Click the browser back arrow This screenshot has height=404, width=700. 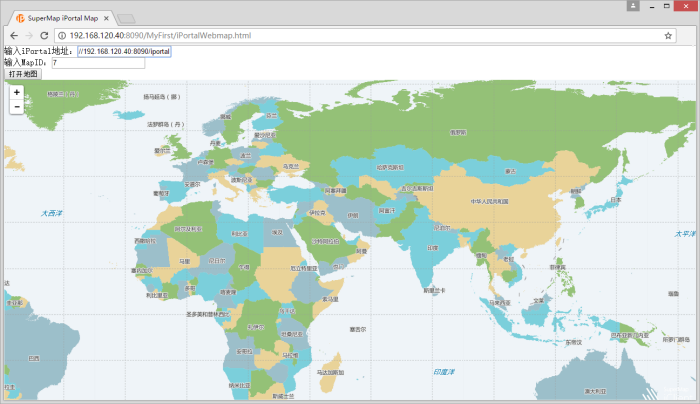pyautogui.click(x=13, y=35)
